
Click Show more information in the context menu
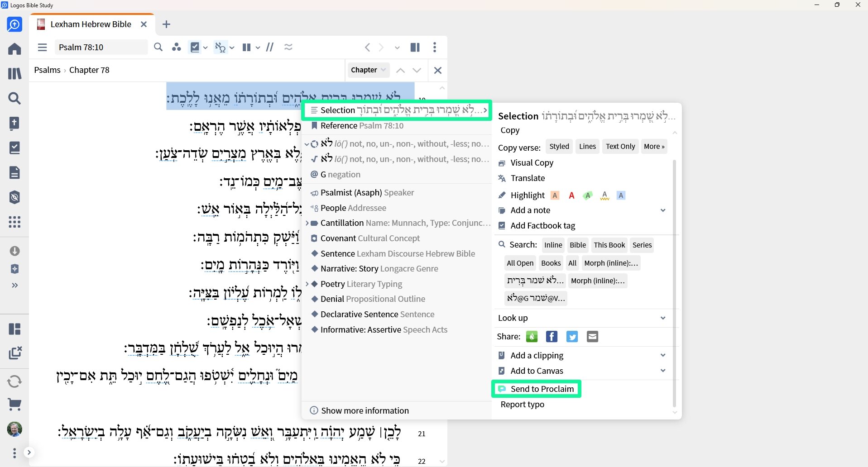364,410
